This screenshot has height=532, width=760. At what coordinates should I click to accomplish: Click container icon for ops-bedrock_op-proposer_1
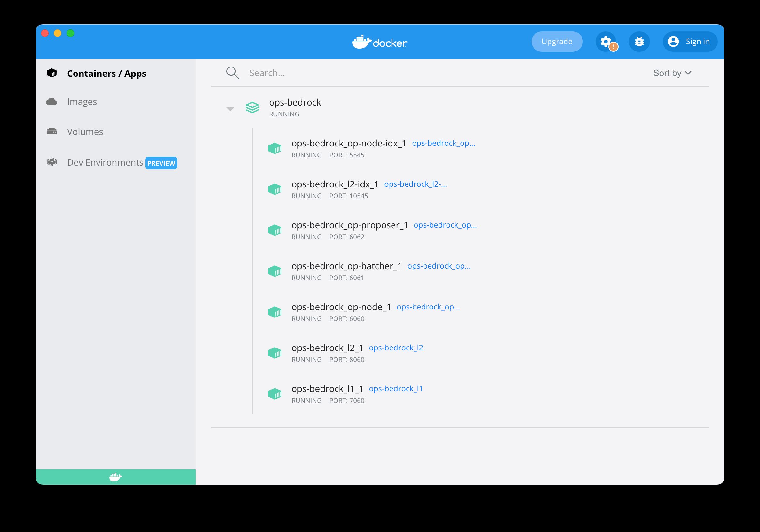(x=275, y=230)
